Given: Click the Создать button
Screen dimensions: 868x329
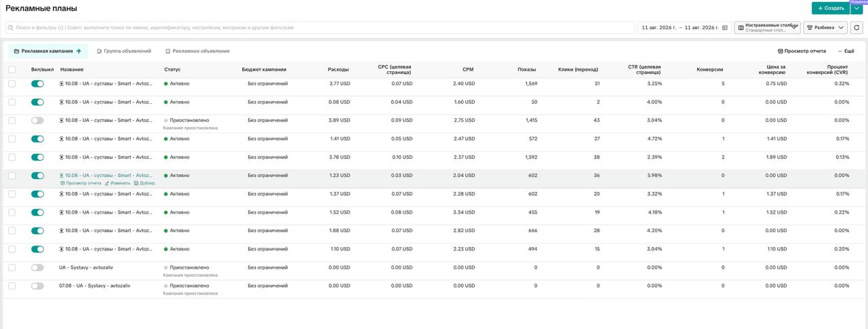Looking at the screenshot, I should 830,8.
